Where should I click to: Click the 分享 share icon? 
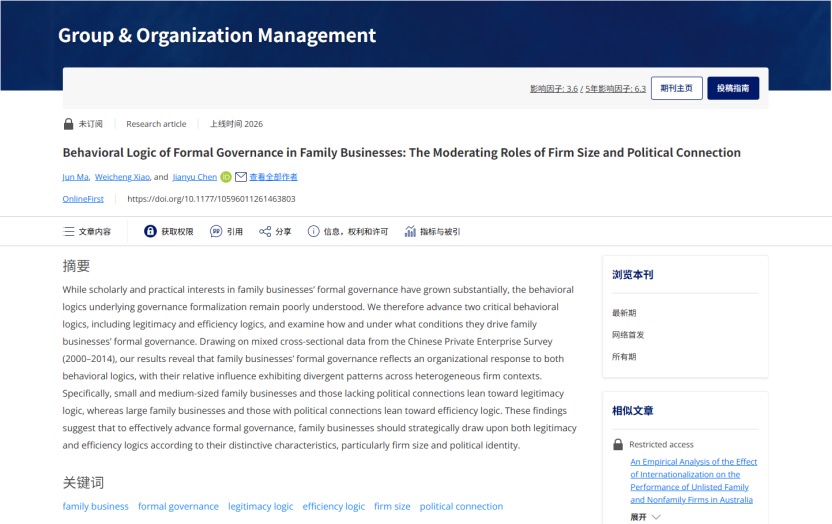click(265, 232)
